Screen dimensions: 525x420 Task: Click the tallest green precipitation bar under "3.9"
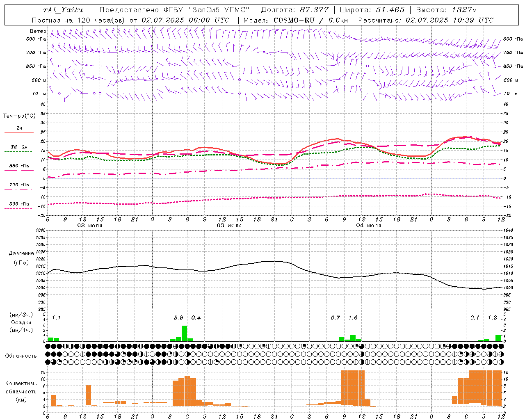coord(185,333)
